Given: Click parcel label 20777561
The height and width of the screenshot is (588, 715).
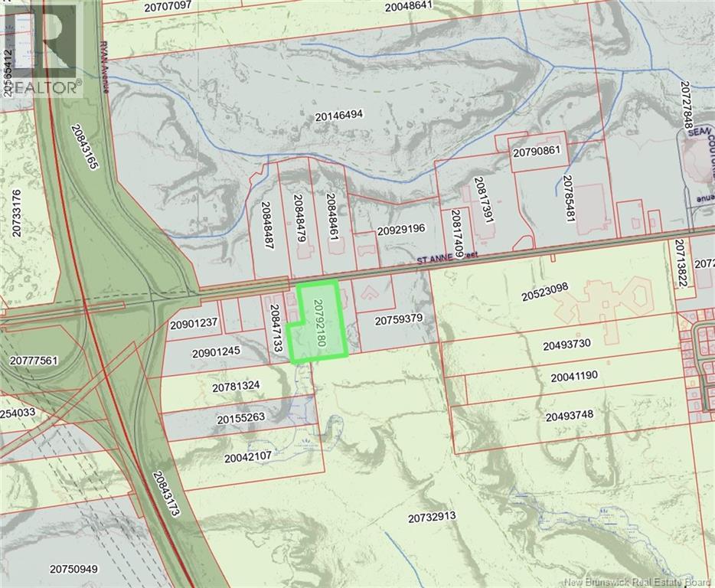Looking at the screenshot, I should tap(34, 360).
